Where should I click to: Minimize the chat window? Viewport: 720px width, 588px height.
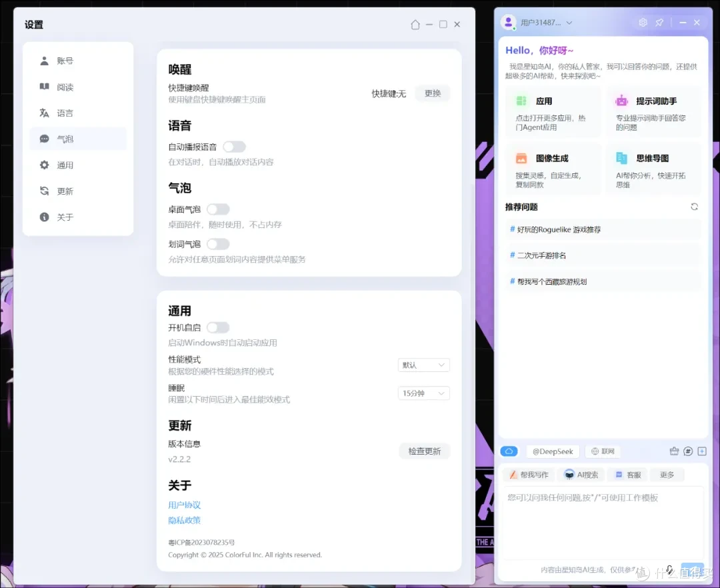point(683,23)
